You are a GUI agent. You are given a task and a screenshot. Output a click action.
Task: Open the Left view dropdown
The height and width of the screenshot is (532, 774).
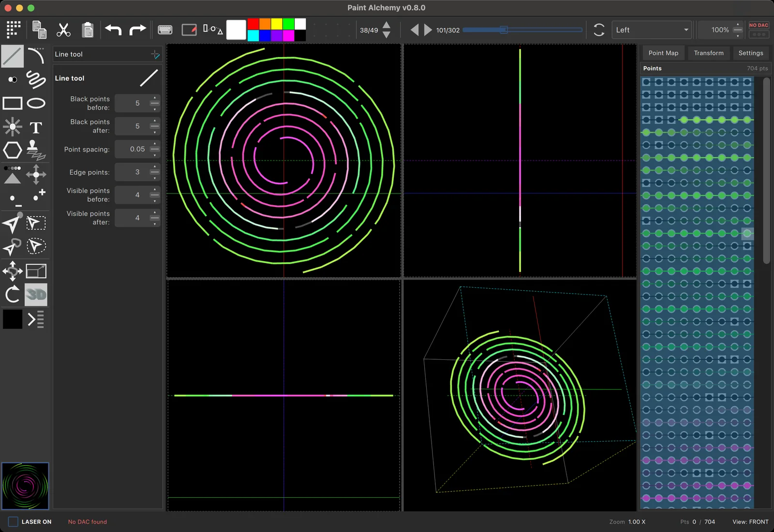pos(652,30)
